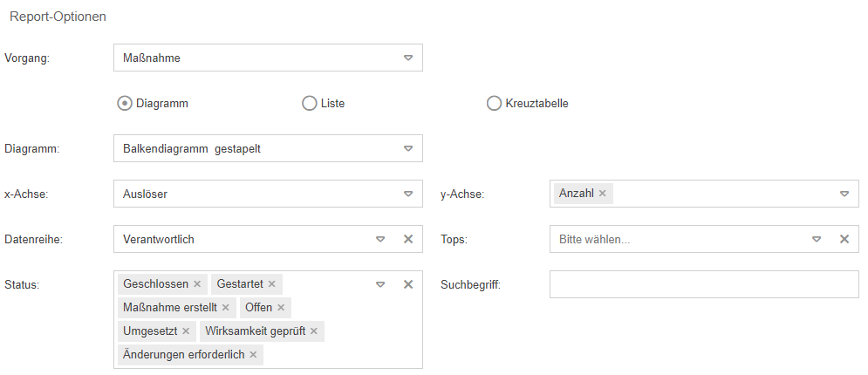Screen dimensions: 868x375
Task: Remove the Maßnahme erstellt tag
Action: tap(225, 308)
